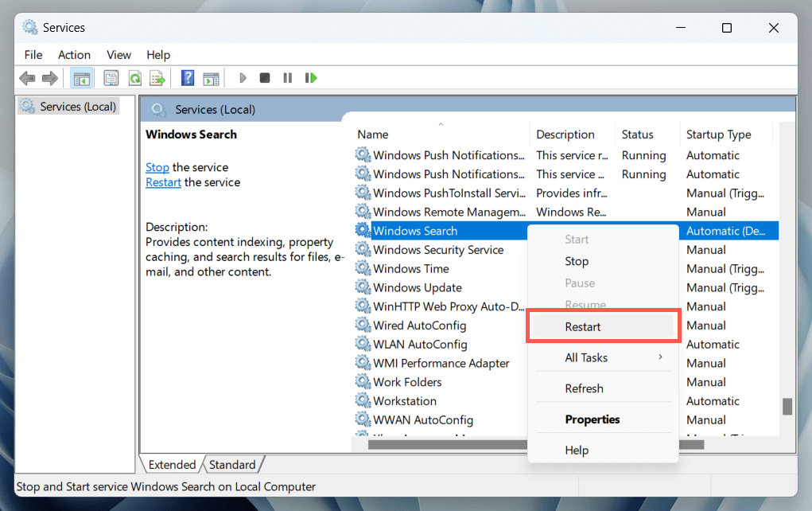Click gear icon beside WWAN AutoConfig
Screen dimensions: 812x511
[363, 419]
